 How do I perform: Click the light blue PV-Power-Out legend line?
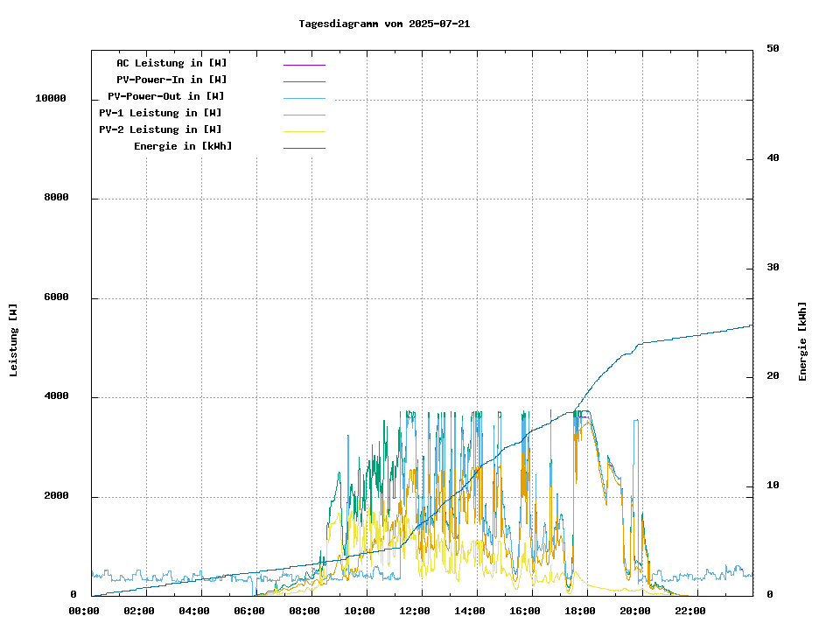coord(304,98)
